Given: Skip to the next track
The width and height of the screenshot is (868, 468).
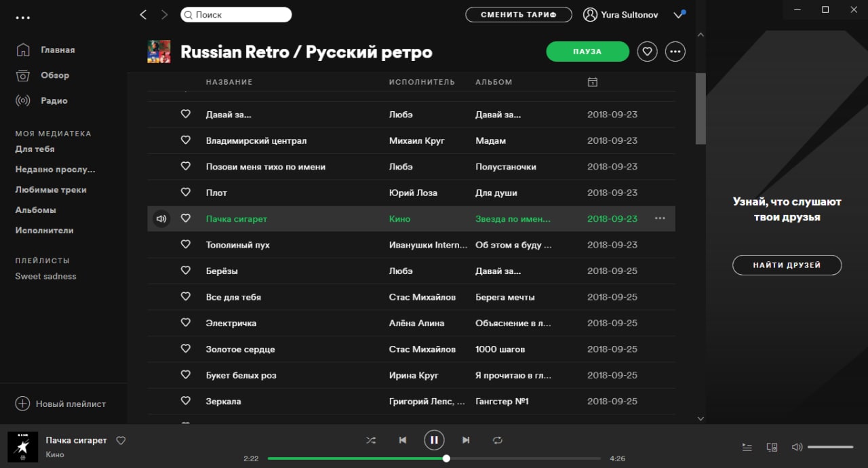Looking at the screenshot, I should pyautogui.click(x=466, y=440).
